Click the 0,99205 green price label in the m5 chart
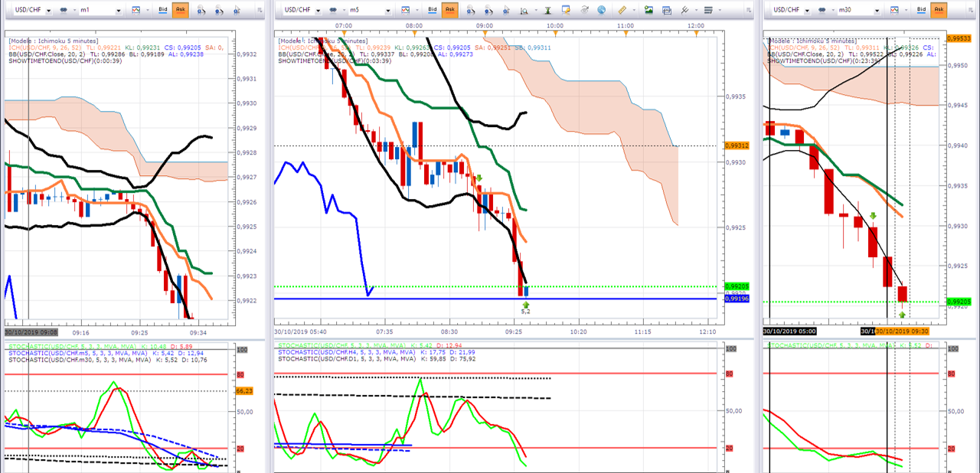980x473 pixels. pyautogui.click(x=737, y=286)
